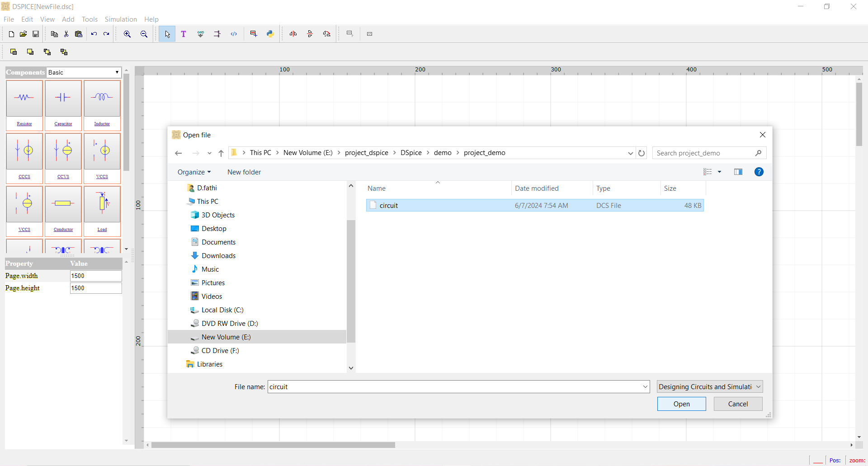Open the Components category Basic dropdown

tap(84, 72)
